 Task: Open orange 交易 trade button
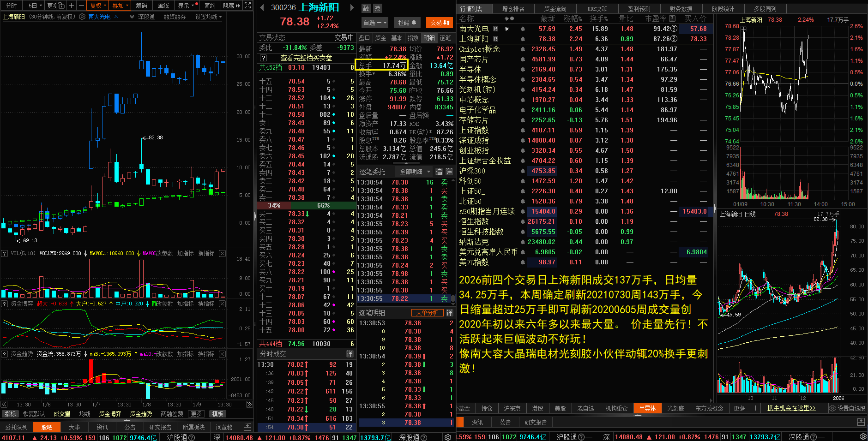tap(440, 22)
